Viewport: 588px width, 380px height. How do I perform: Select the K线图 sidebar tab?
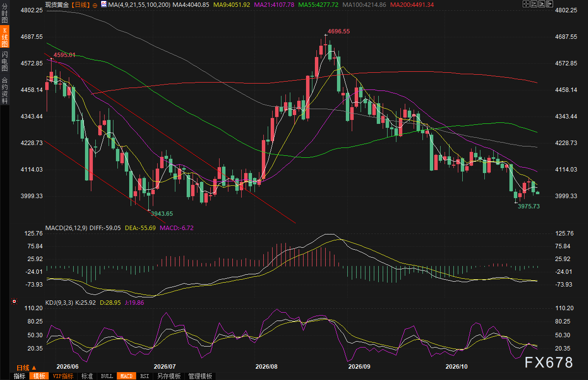(x=4, y=37)
